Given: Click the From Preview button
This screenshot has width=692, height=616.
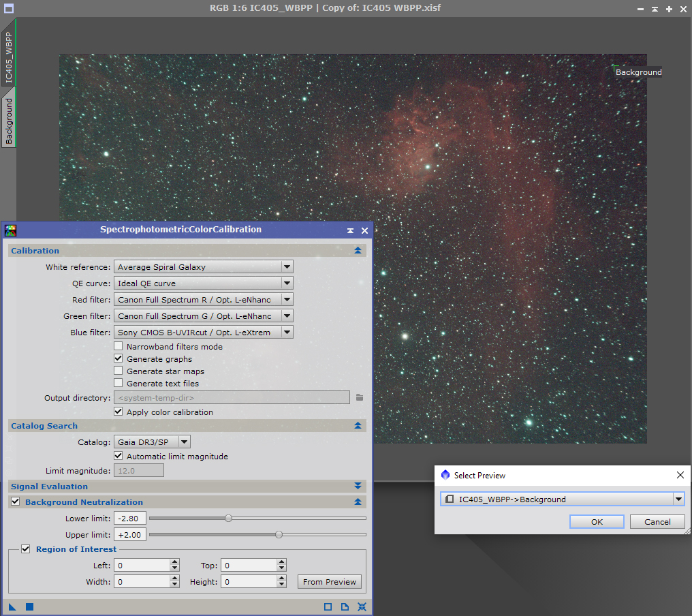Looking at the screenshot, I should pyautogui.click(x=330, y=582).
